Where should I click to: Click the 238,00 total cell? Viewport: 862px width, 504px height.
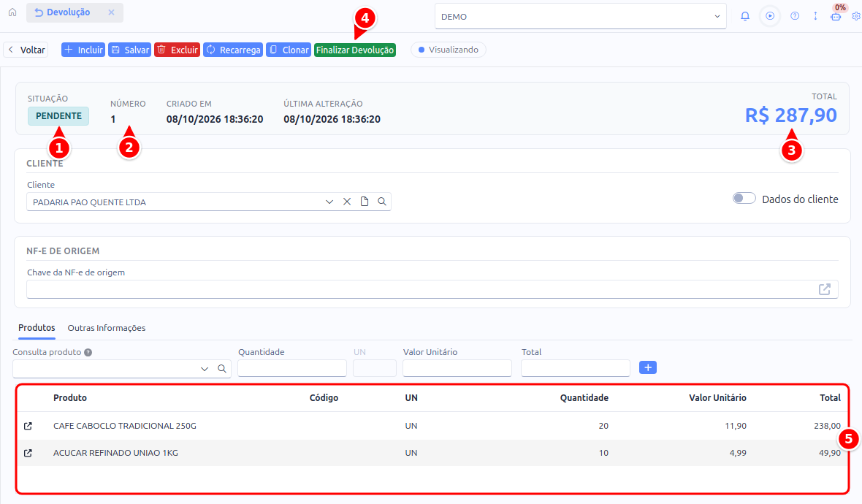coord(828,426)
